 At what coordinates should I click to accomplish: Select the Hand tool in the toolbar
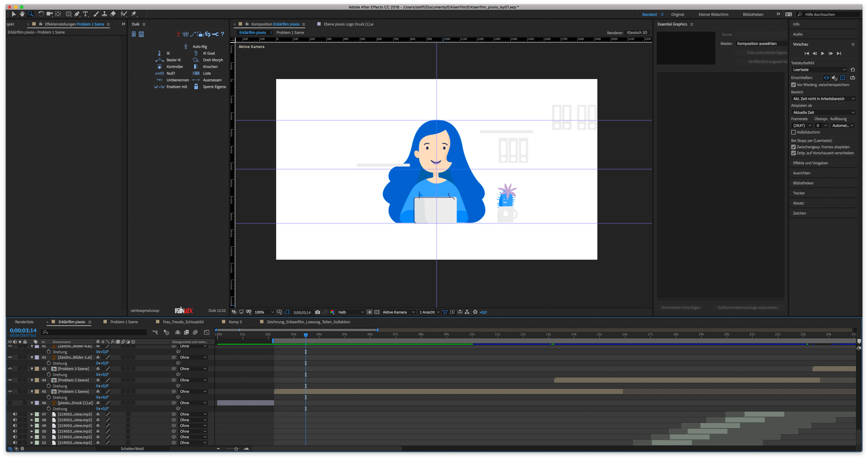[22, 14]
